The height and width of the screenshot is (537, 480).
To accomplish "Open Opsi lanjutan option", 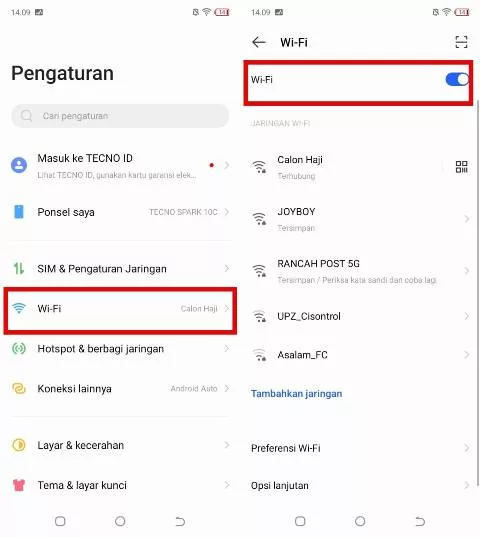I will pos(359,485).
